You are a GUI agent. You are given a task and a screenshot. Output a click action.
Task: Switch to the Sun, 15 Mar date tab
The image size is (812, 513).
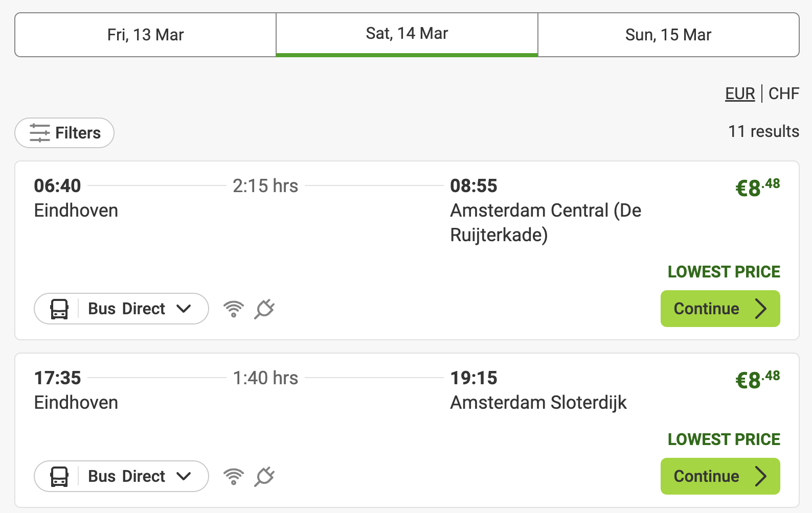[668, 35]
